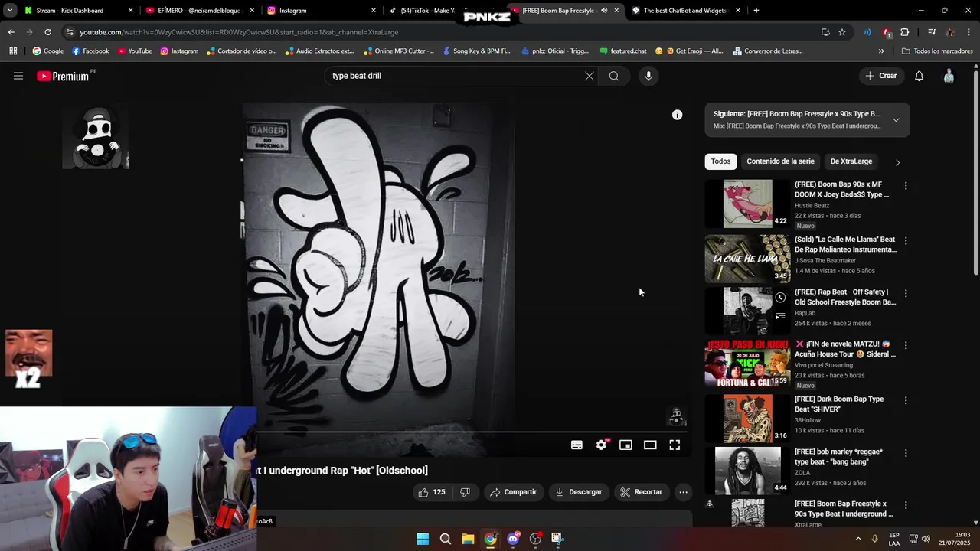
Task: Toggle subtitles in the player
Action: pos(577,445)
